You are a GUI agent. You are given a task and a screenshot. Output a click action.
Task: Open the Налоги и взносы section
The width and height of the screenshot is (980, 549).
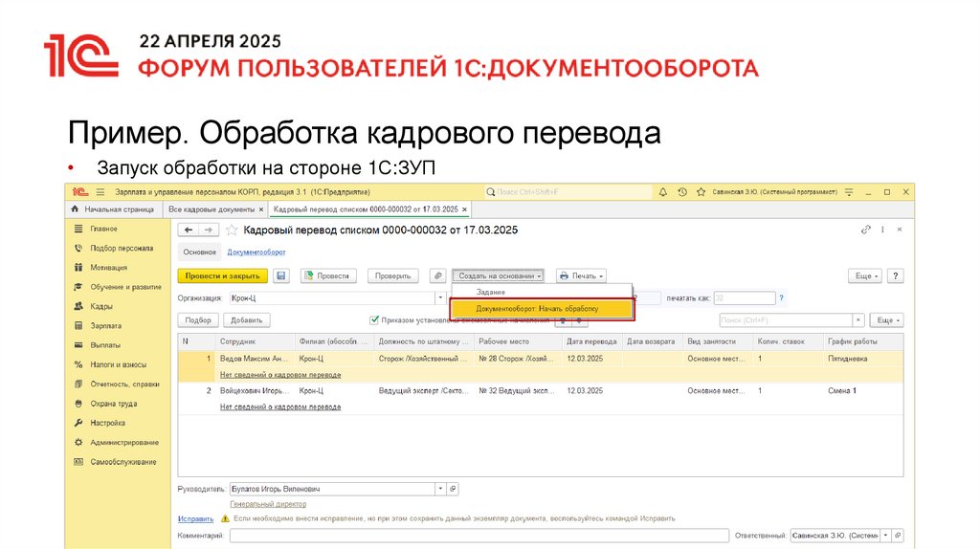click(x=118, y=364)
